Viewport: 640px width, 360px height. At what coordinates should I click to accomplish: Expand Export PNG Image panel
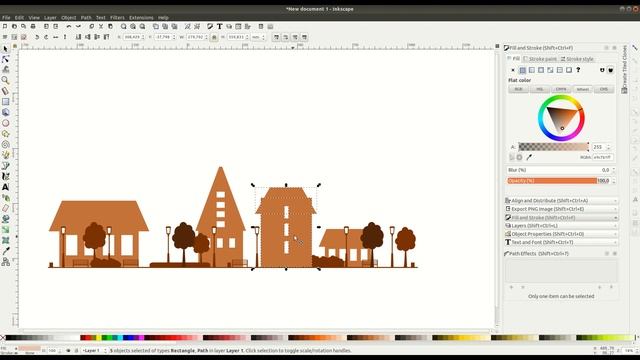[561, 209]
